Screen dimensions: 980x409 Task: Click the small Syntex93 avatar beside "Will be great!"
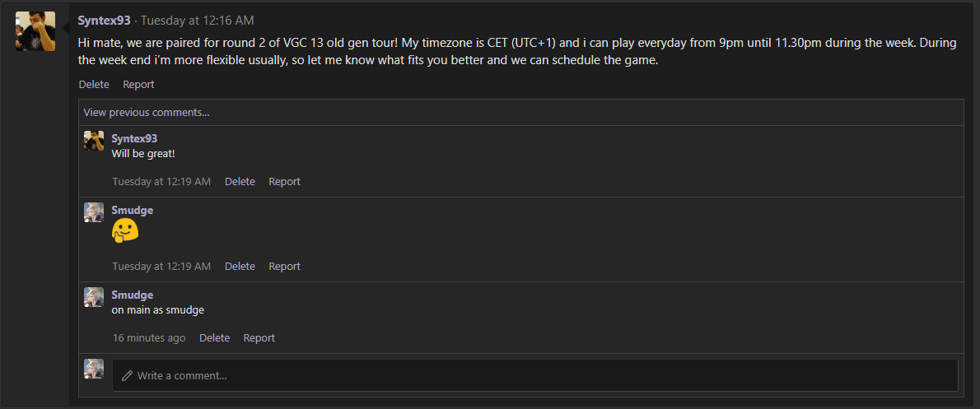[94, 141]
